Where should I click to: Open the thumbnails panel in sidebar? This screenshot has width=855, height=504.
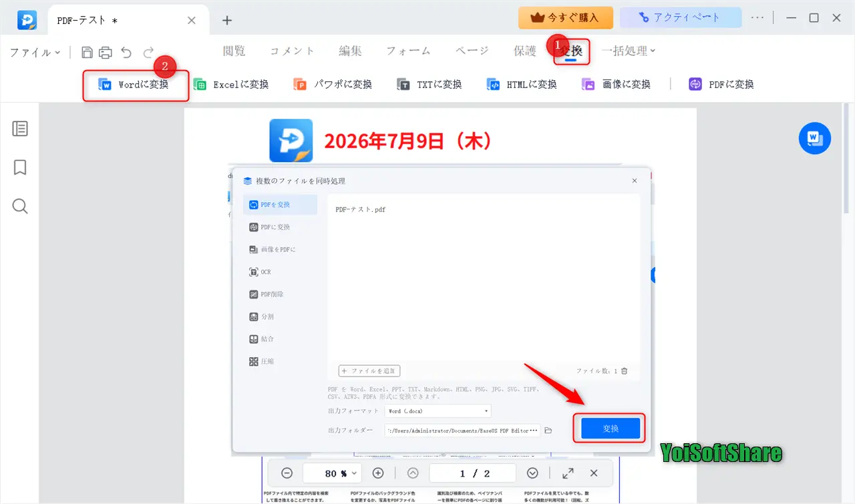(x=20, y=129)
